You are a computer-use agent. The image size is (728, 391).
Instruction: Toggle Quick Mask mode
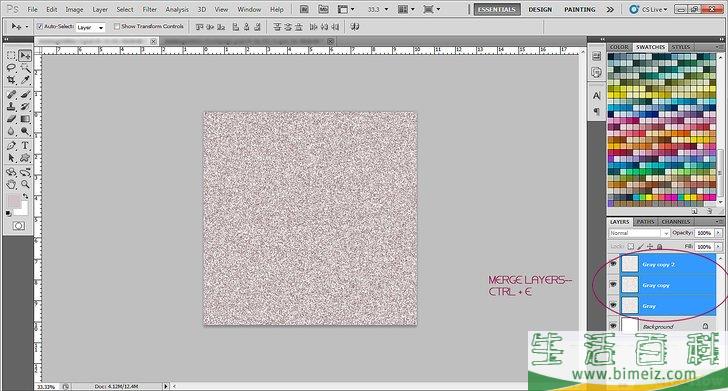pyautogui.click(x=19, y=226)
